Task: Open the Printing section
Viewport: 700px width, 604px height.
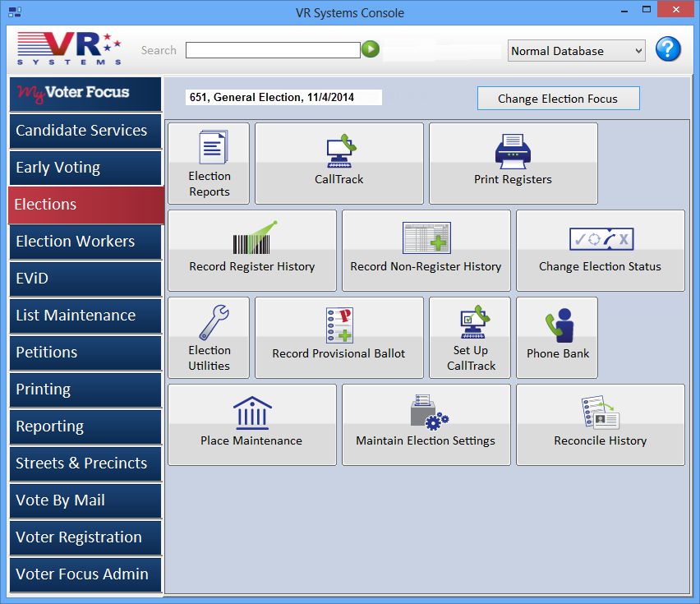Action: coord(85,390)
